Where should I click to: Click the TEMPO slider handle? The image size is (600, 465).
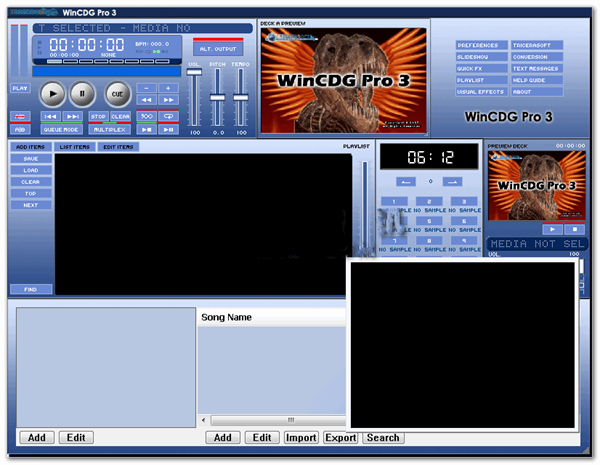click(241, 98)
